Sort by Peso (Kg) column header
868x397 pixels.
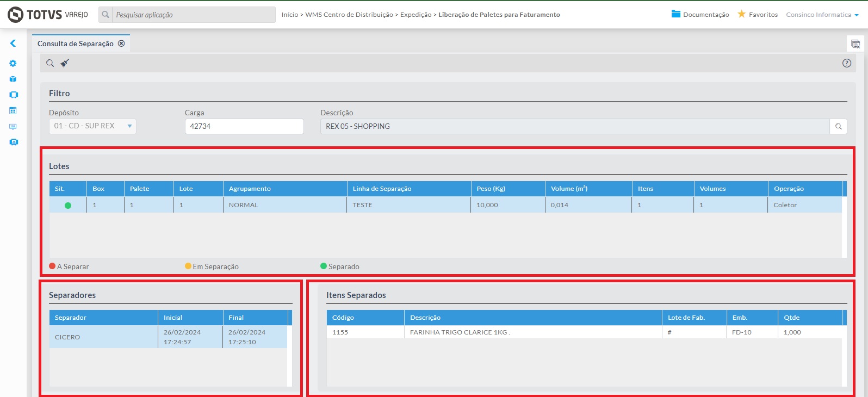[x=508, y=189]
